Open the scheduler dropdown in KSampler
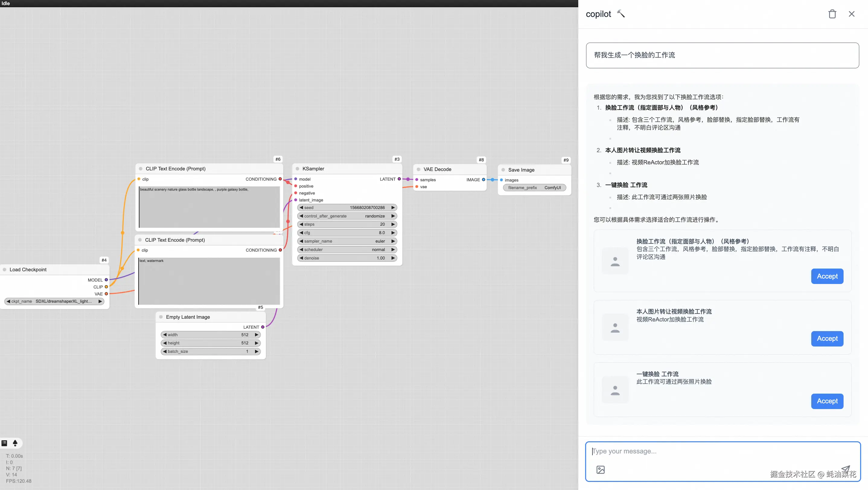Image resolution: width=868 pixels, height=490 pixels. click(347, 250)
